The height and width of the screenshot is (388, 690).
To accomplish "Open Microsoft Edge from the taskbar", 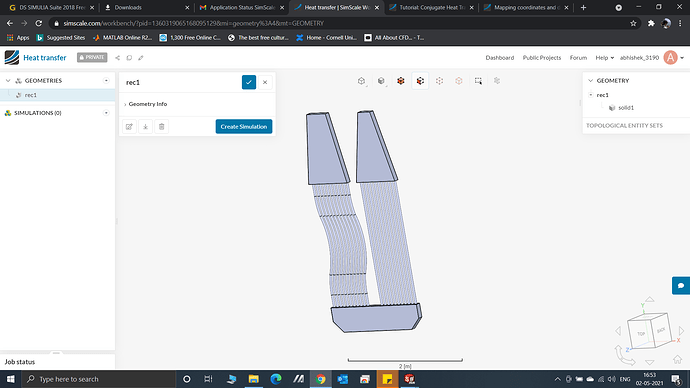I will click(276, 379).
